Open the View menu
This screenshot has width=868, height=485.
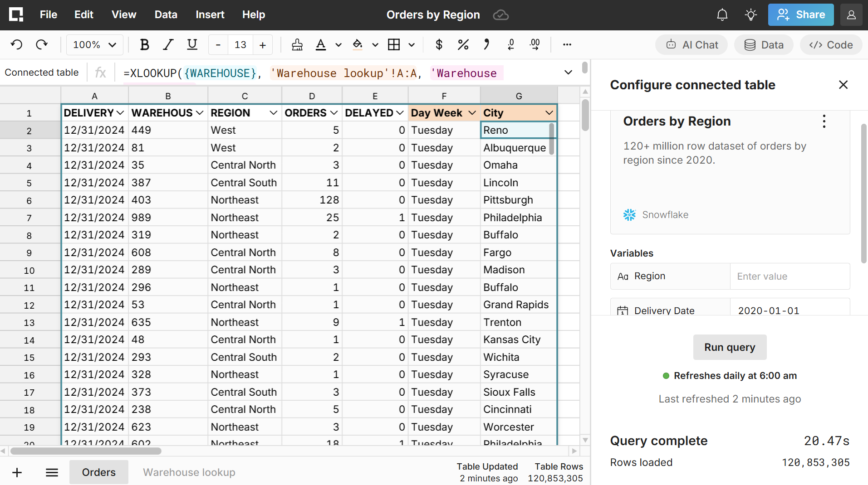coord(124,15)
